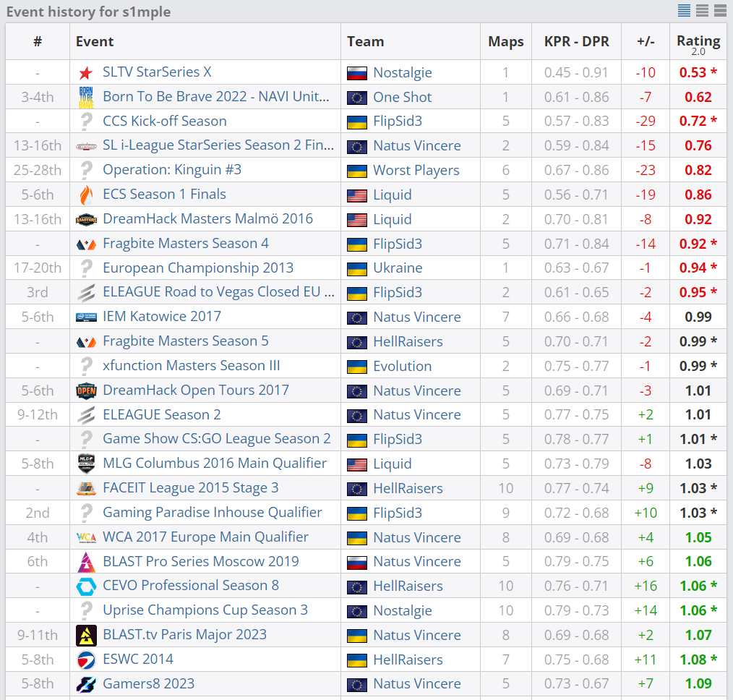Select the 1.09 rating value
Image resolution: width=733 pixels, height=700 pixels.
pyautogui.click(x=698, y=683)
